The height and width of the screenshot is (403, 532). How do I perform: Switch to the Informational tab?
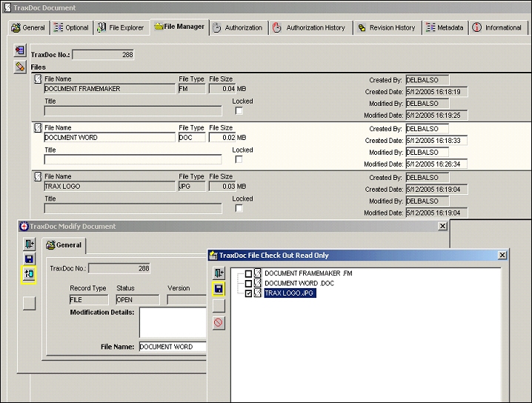[x=497, y=27]
